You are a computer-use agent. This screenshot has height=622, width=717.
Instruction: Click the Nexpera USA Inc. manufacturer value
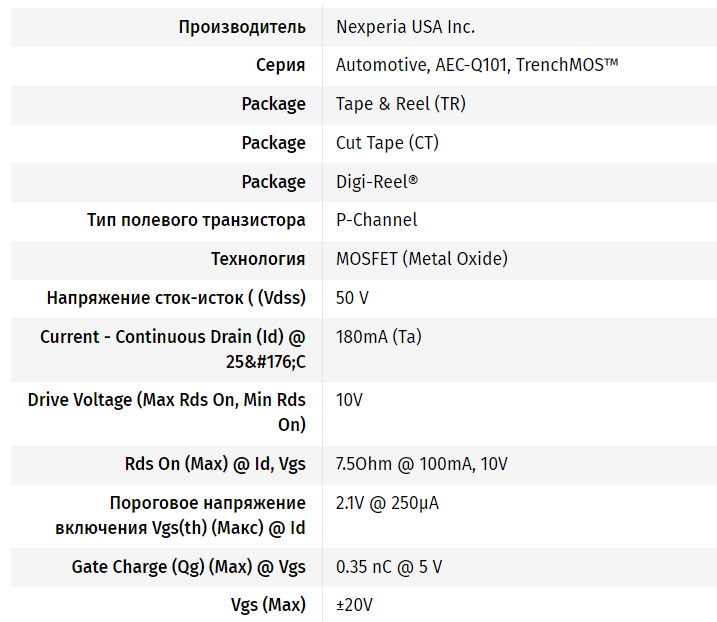(x=405, y=27)
